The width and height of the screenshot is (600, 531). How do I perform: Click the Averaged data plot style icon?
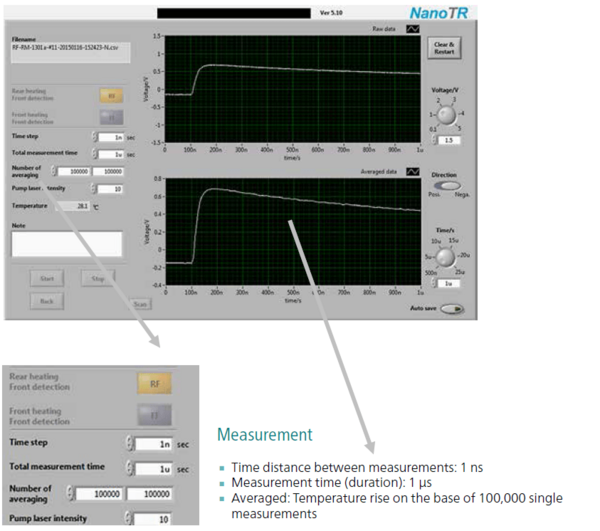[412, 172]
